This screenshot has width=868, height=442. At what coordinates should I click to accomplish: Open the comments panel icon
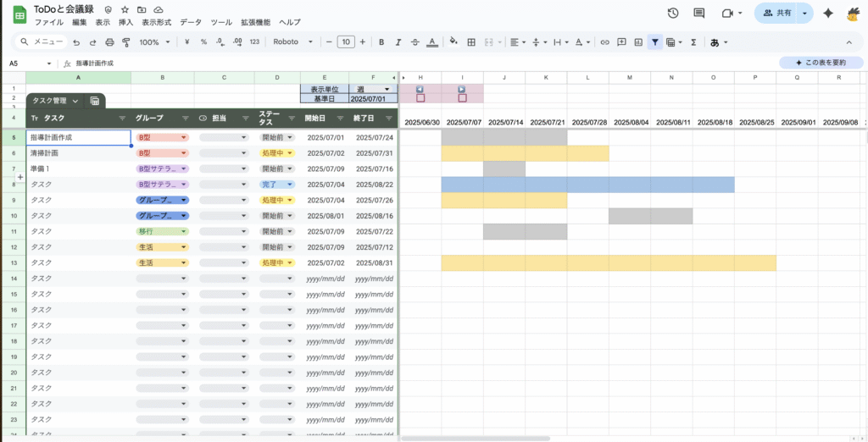point(699,14)
